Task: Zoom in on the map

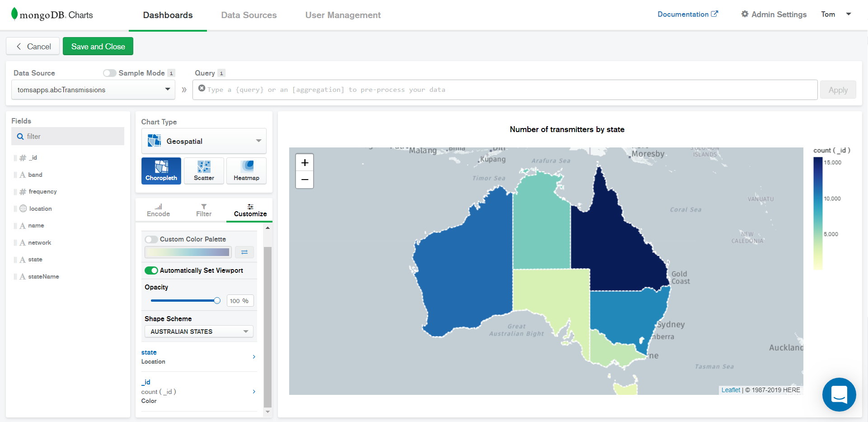Action: 305,162
